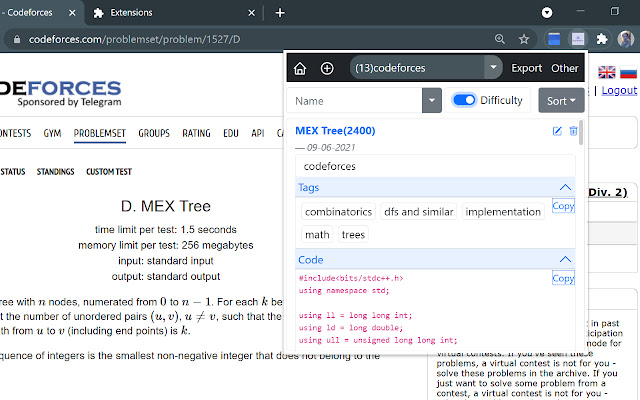Click the D. MEX Tree page heading
The image size is (640, 400).
pyautogui.click(x=166, y=206)
